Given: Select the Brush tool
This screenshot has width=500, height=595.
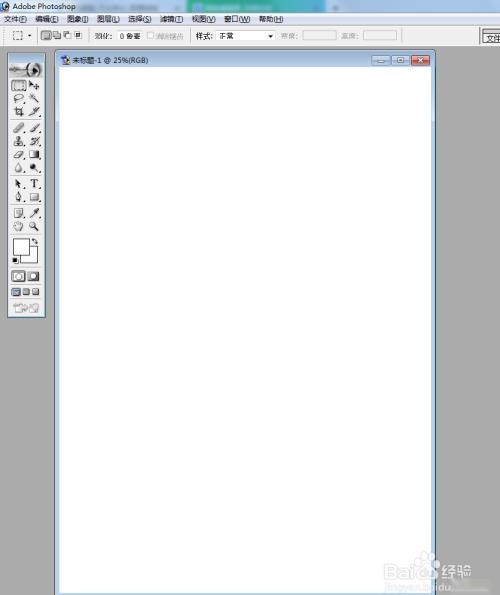Looking at the screenshot, I should [x=34, y=128].
